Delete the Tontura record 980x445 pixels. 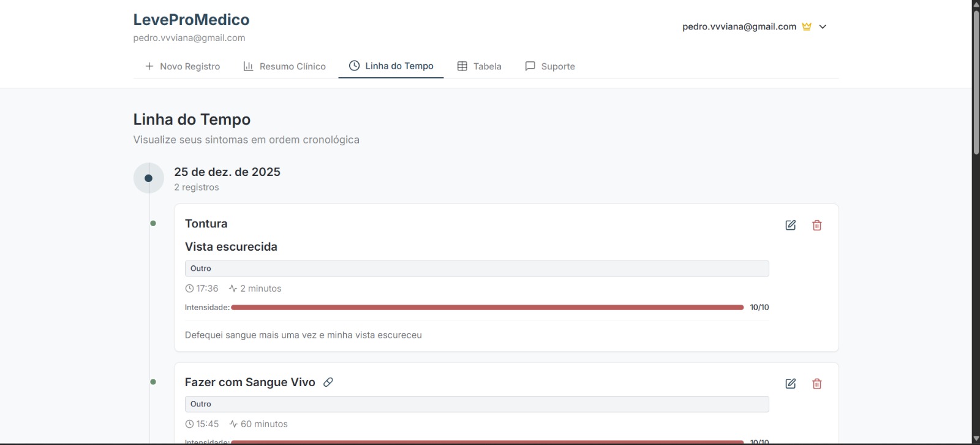coord(816,225)
